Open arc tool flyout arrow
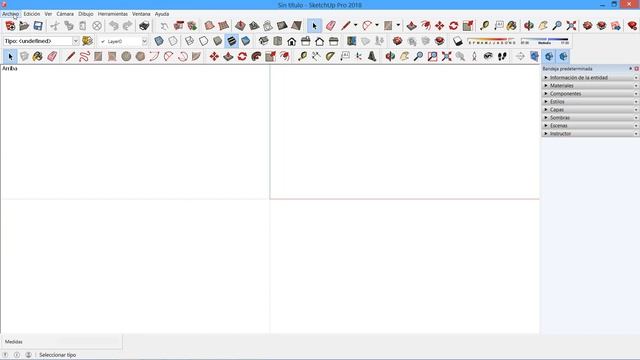Screen dimensions: 640x360 [376, 25]
